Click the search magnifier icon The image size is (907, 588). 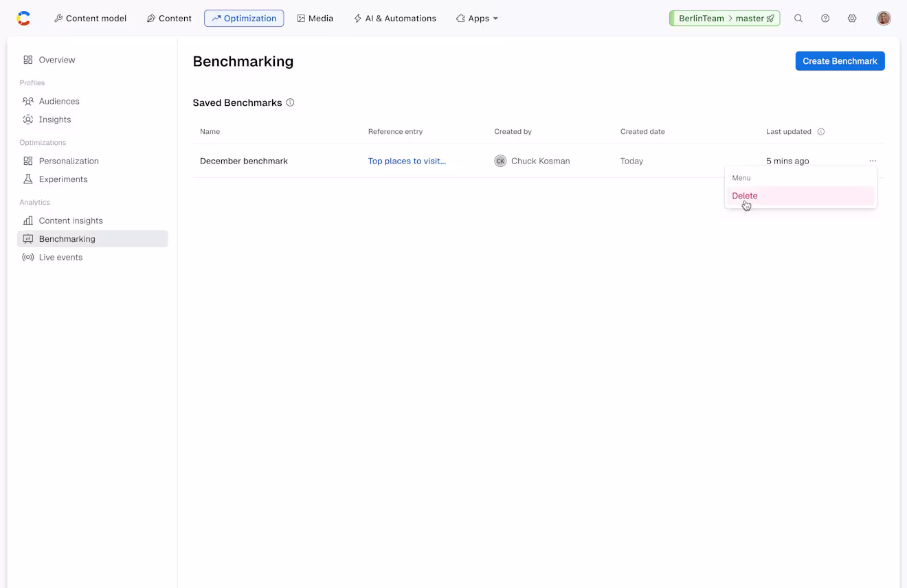[798, 19]
